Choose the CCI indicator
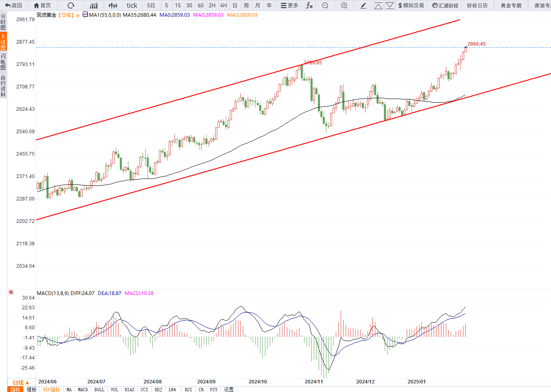This screenshot has height=392, width=551. coord(144,390)
